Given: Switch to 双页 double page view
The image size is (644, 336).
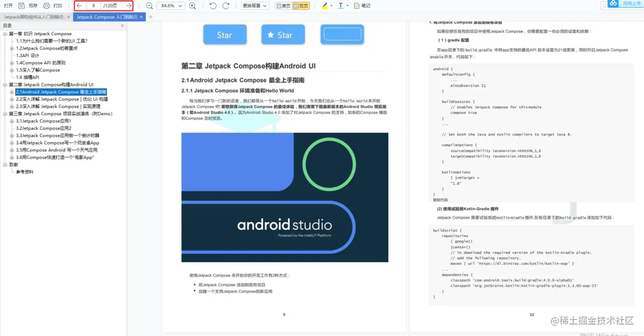Looking at the screenshot, I should (301, 6).
